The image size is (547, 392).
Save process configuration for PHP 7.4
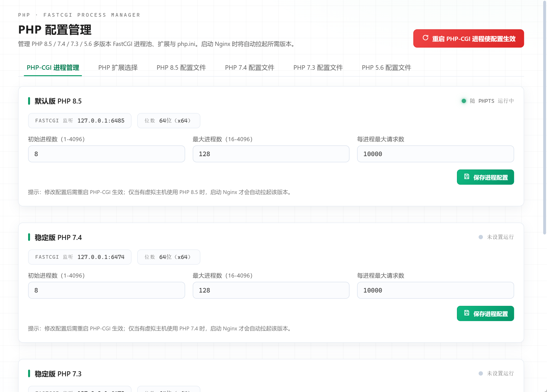(x=485, y=313)
